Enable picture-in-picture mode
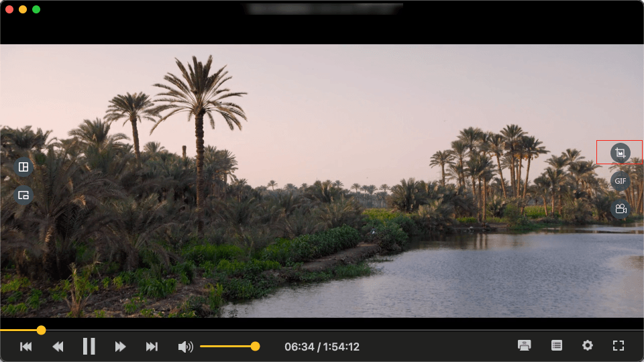Screen dimensions: 644x362 23,195
